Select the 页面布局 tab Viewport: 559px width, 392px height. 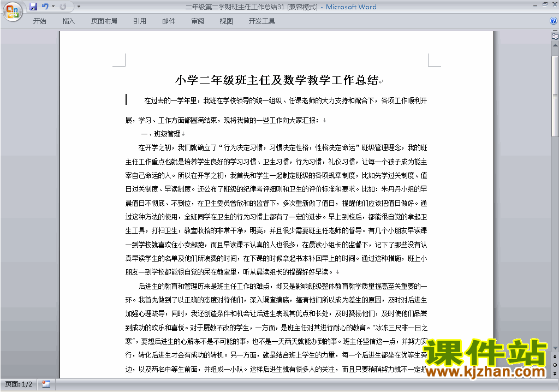click(x=104, y=21)
